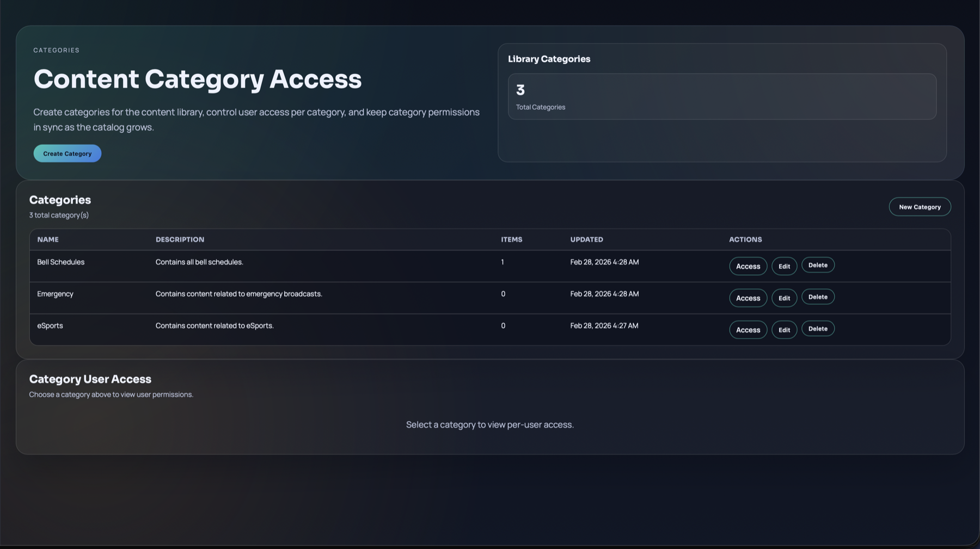
Task: Sort by the UPDATED column header
Action: (586, 239)
